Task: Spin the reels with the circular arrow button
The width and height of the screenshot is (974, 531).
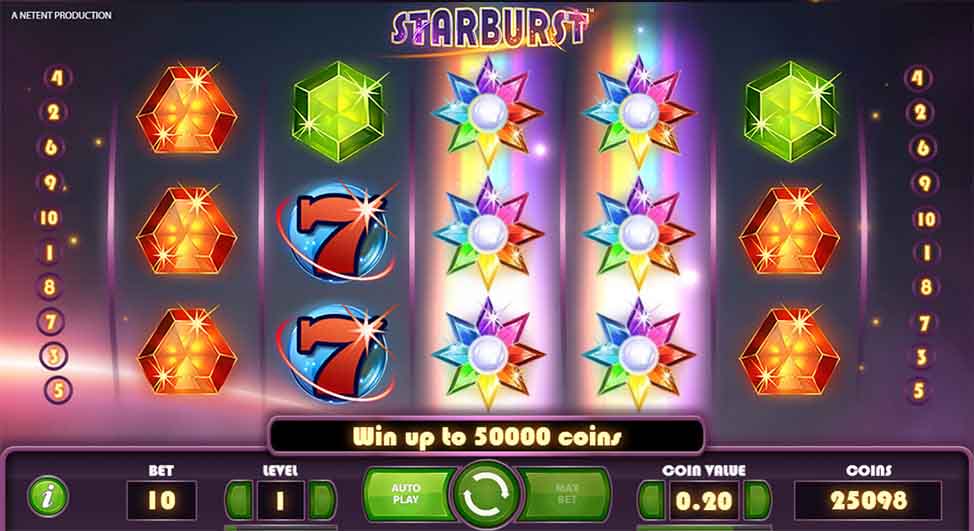Action: click(x=487, y=495)
